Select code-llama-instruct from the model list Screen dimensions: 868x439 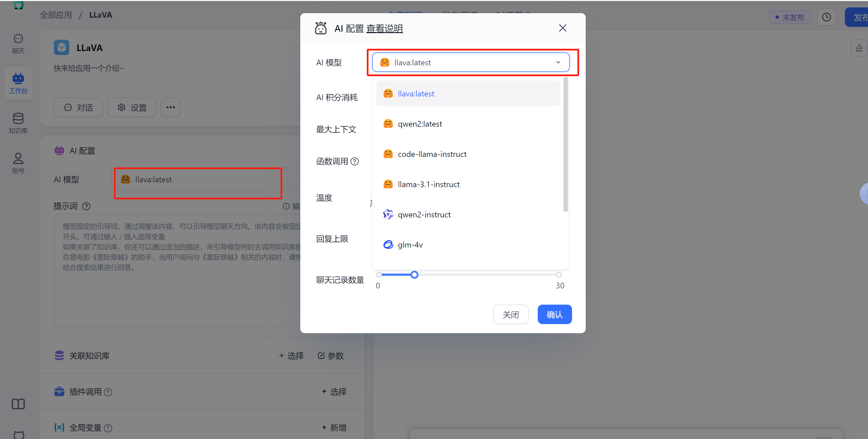coord(468,154)
